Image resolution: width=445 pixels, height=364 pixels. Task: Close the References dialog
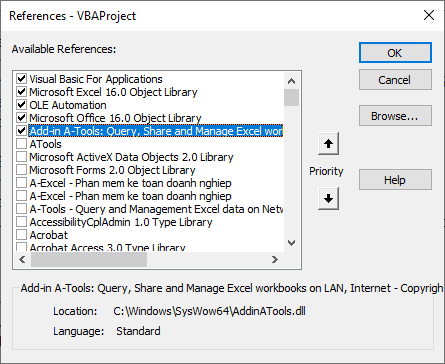point(429,15)
